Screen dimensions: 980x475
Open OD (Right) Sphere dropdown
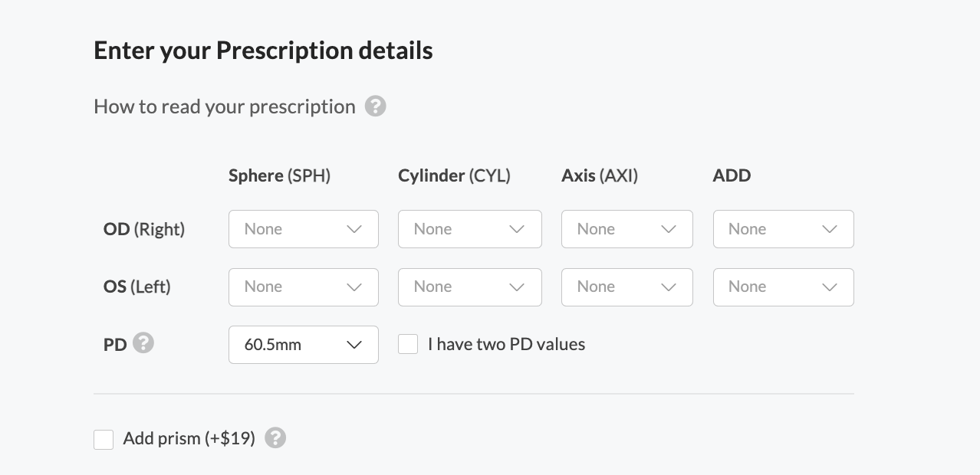303,229
